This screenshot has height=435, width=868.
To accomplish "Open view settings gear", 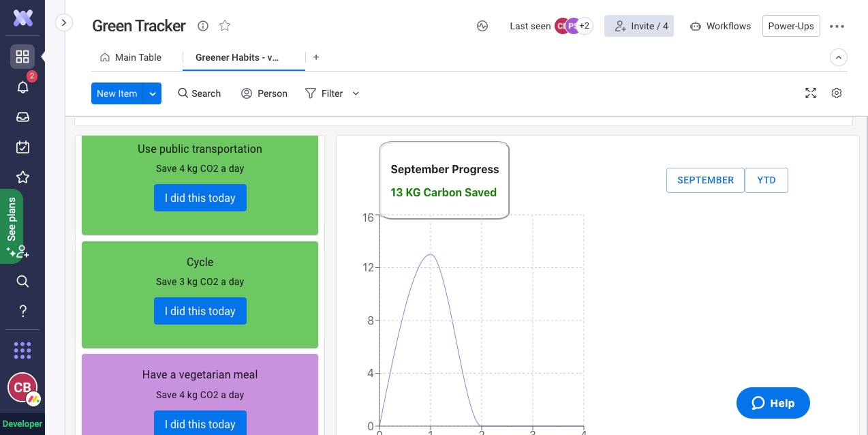I will pyautogui.click(x=837, y=93).
